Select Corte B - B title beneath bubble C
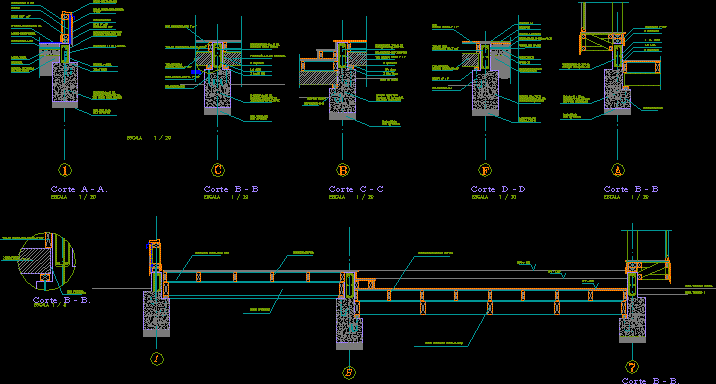 [x=231, y=189]
